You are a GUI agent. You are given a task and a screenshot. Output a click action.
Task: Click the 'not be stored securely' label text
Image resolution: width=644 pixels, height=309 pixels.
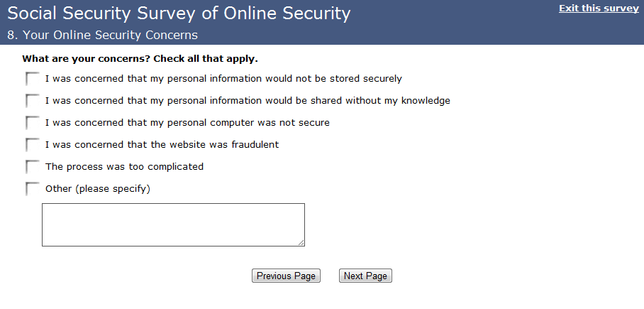tap(223, 79)
